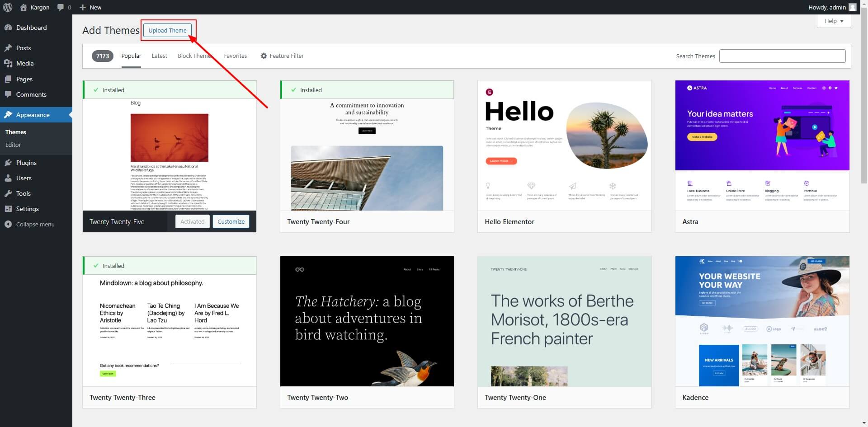Open the Howdy, admin account menu
Image resolution: width=868 pixels, height=427 pixels.
tap(832, 7)
